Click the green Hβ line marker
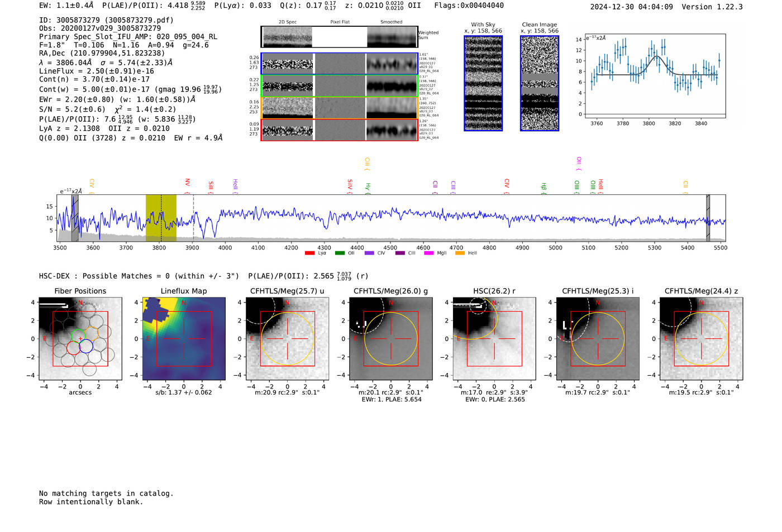 point(543,188)
